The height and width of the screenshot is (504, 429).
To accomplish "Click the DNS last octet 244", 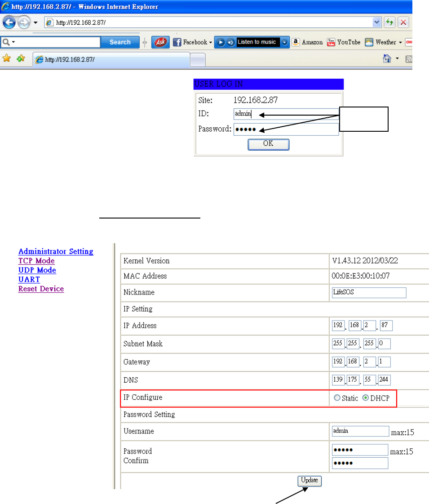I will (384, 379).
